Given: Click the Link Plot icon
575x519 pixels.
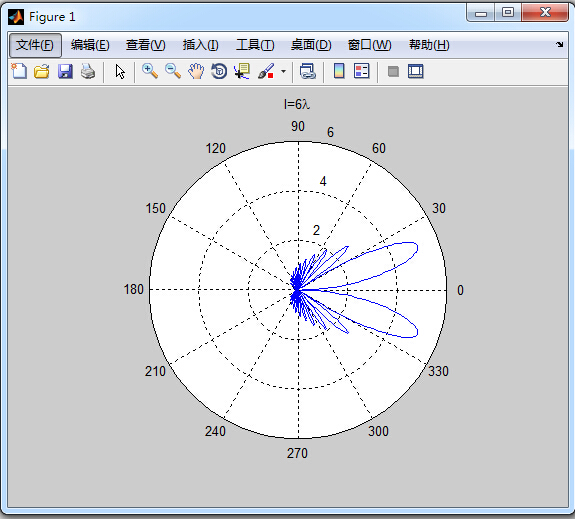Looking at the screenshot, I should [x=307, y=71].
